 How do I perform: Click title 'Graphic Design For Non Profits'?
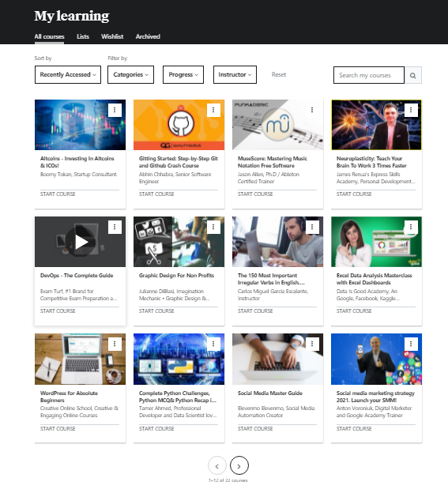pos(177,276)
